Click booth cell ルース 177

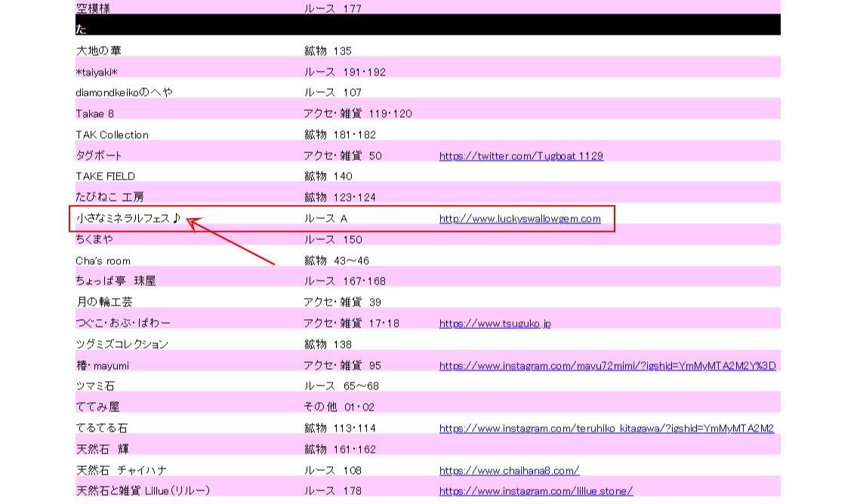point(333,8)
